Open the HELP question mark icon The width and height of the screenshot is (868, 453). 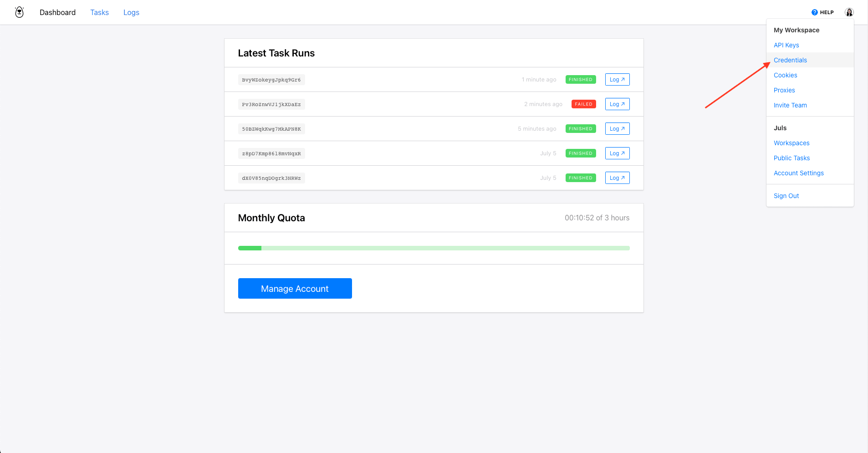tap(815, 12)
